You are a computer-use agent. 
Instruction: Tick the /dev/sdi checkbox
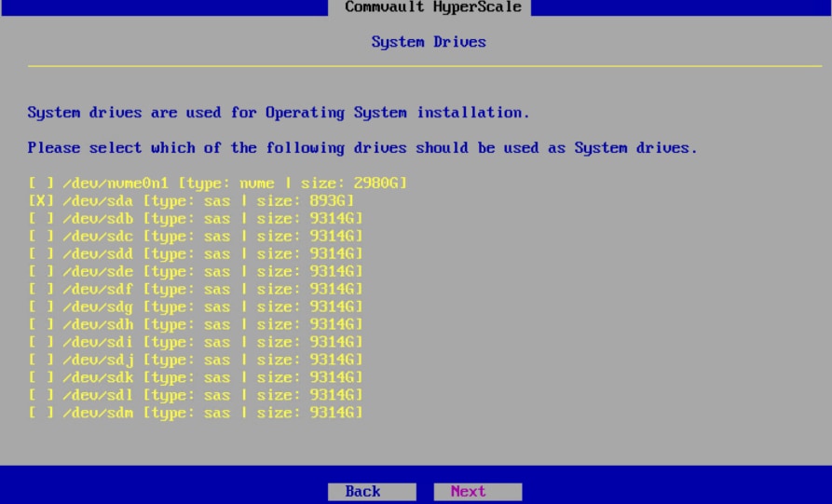click(x=41, y=342)
